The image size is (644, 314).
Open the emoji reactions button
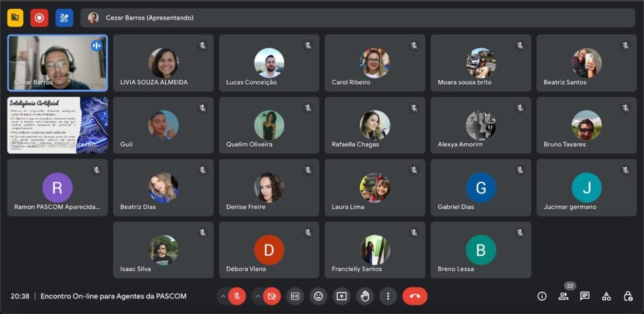(x=318, y=296)
